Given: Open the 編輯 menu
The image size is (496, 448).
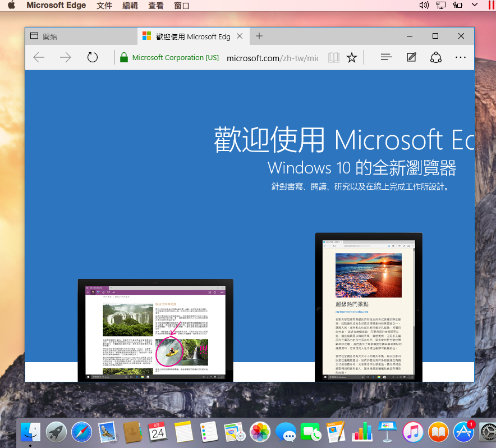Looking at the screenshot, I should point(130,6).
